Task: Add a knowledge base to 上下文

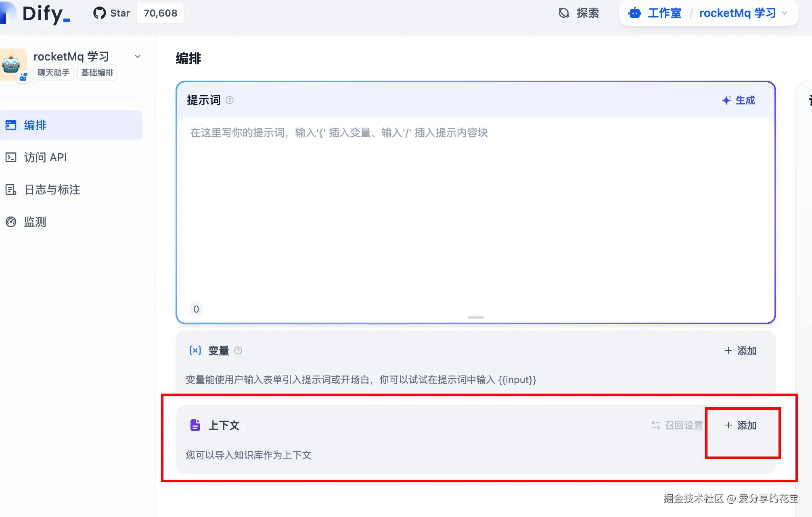Action: coord(741,425)
